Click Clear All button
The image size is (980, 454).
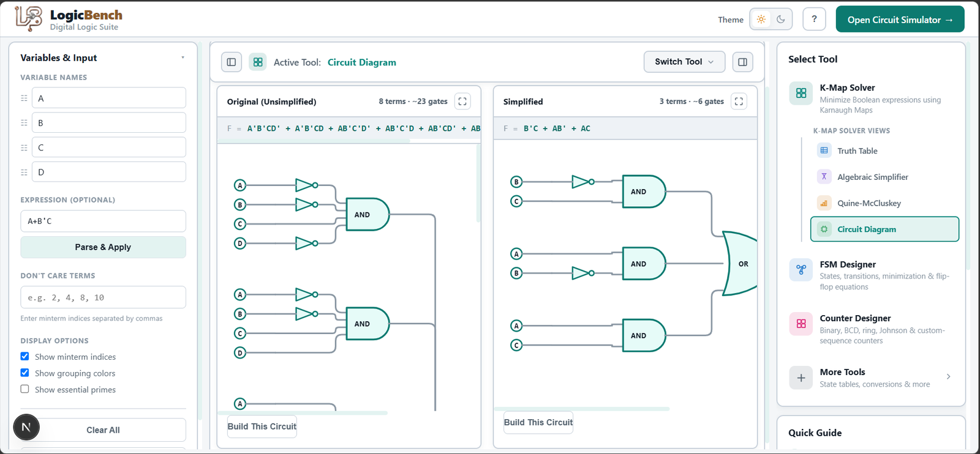tap(103, 430)
